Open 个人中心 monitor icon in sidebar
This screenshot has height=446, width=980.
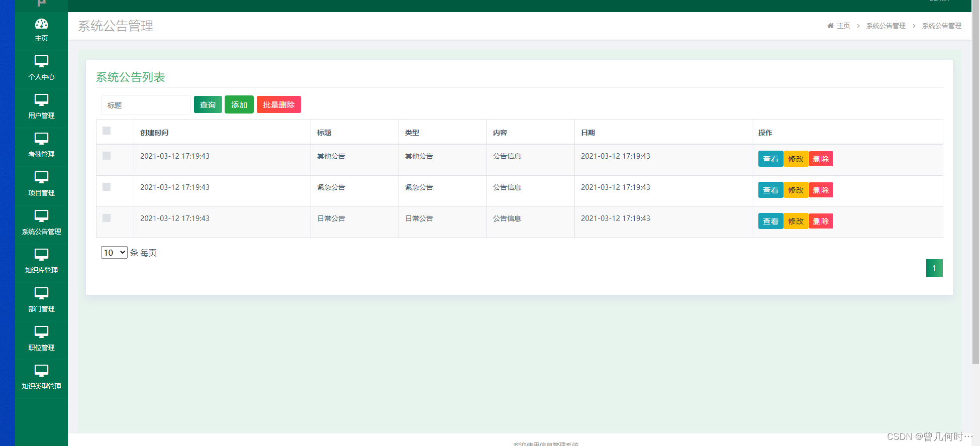[x=41, y=61]
